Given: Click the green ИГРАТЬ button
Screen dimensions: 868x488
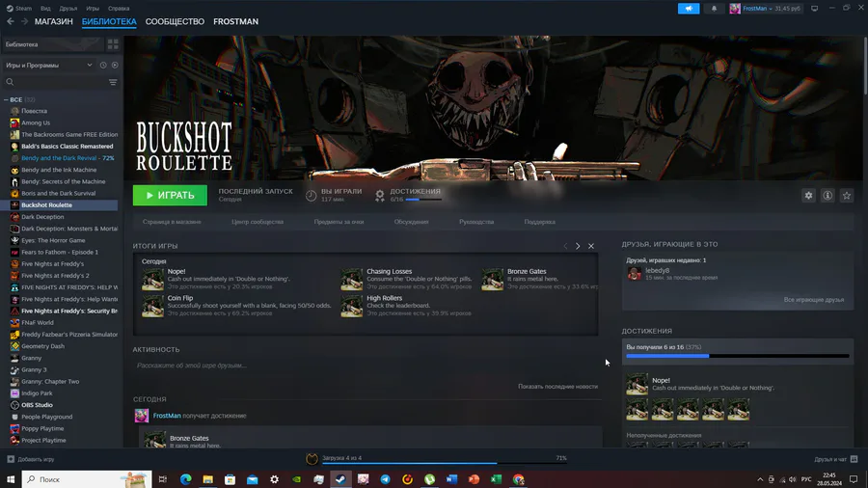Looking at the screenshot, I should [170, 196].
